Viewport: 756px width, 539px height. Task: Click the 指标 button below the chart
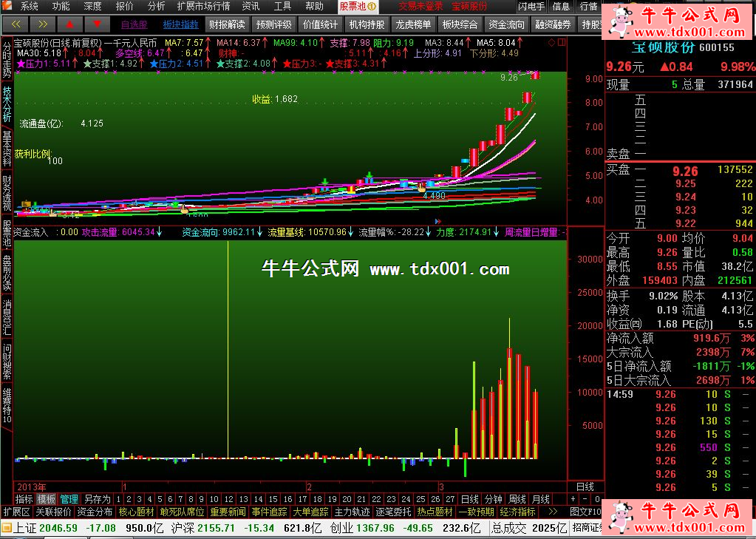[x=24, y=499]
